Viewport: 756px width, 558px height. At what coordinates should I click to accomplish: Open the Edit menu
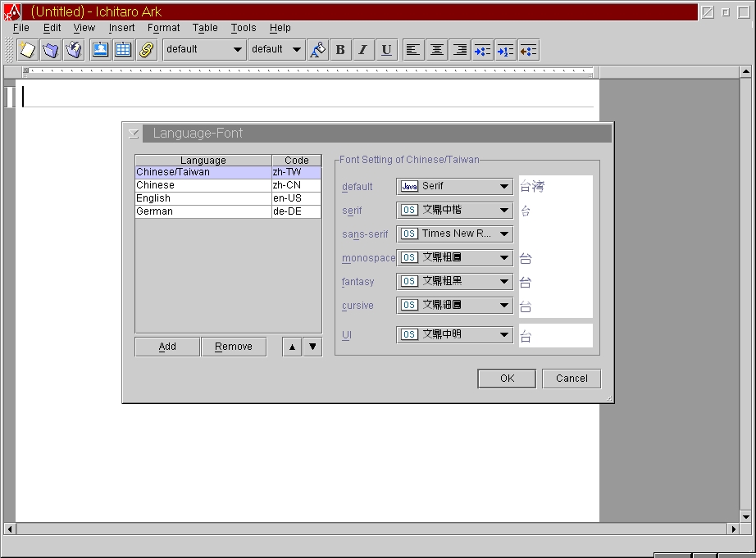tap(52, 28)
